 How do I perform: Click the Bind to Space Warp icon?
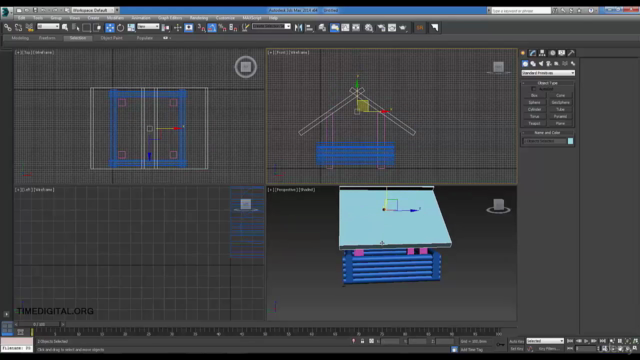[x=29, y=28]
